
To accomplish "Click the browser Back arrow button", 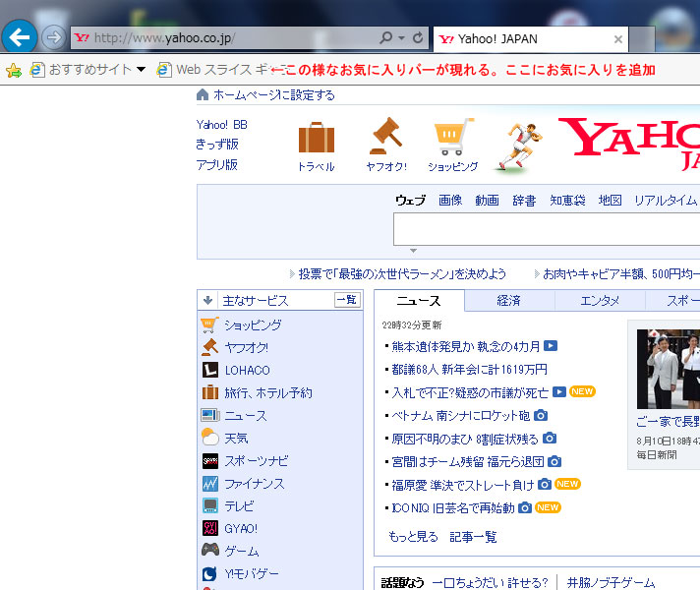I will (20, 38).
